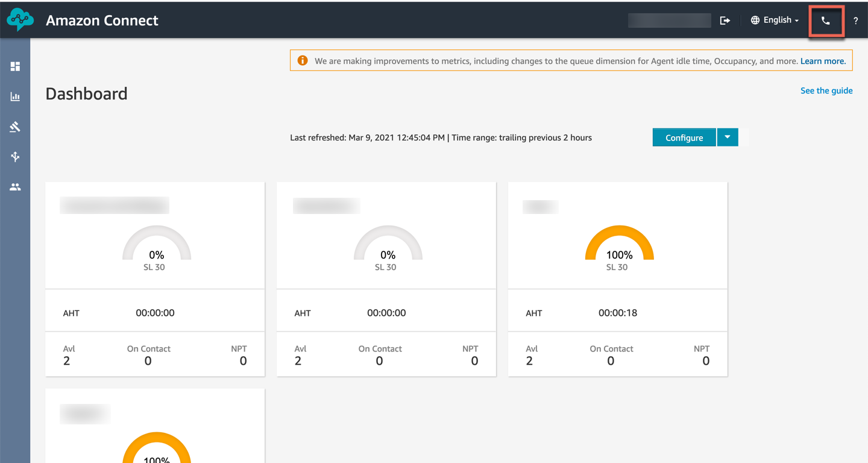
Task: Click the Amazon Connect cloud logo
Action: point(20,20)
